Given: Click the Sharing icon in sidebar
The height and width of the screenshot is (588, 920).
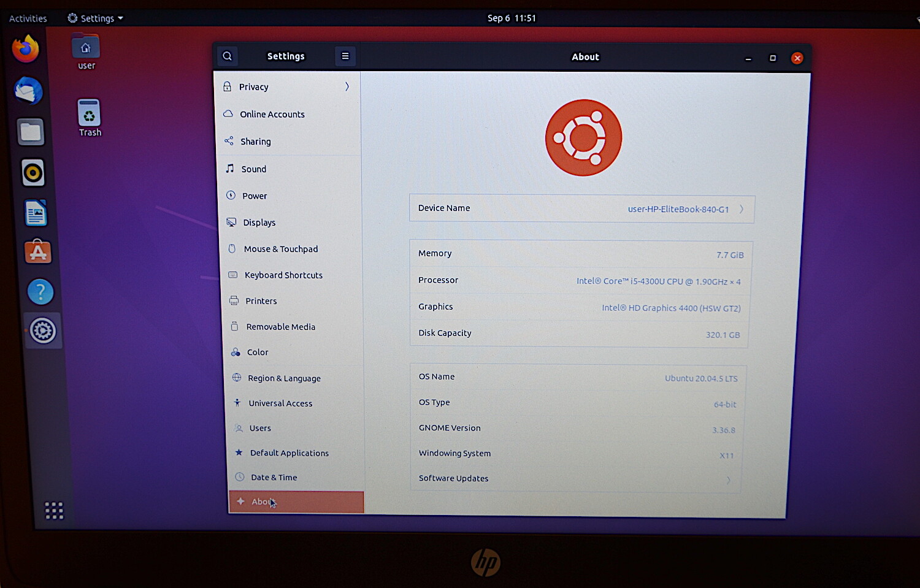Looking at the screenshot, I should click(x=229, y=141).
